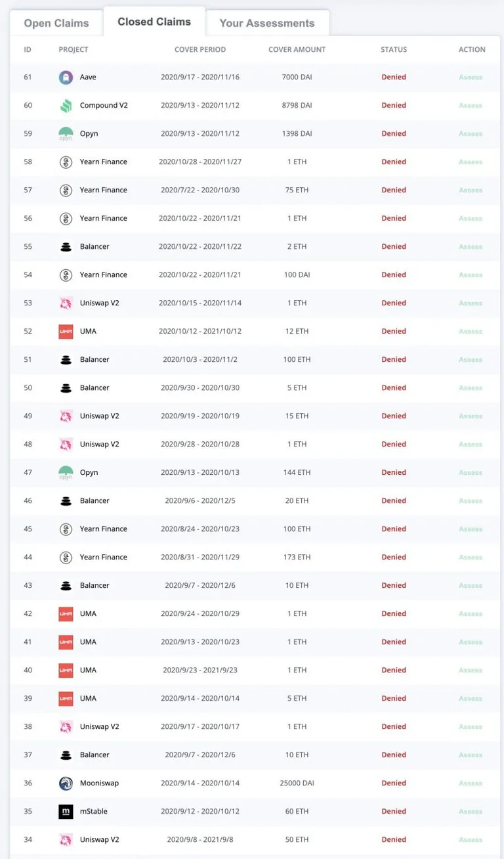Click Assess for UMA claim 52
This screenshot has width=504, height=859.
click(x=471, y=332)
